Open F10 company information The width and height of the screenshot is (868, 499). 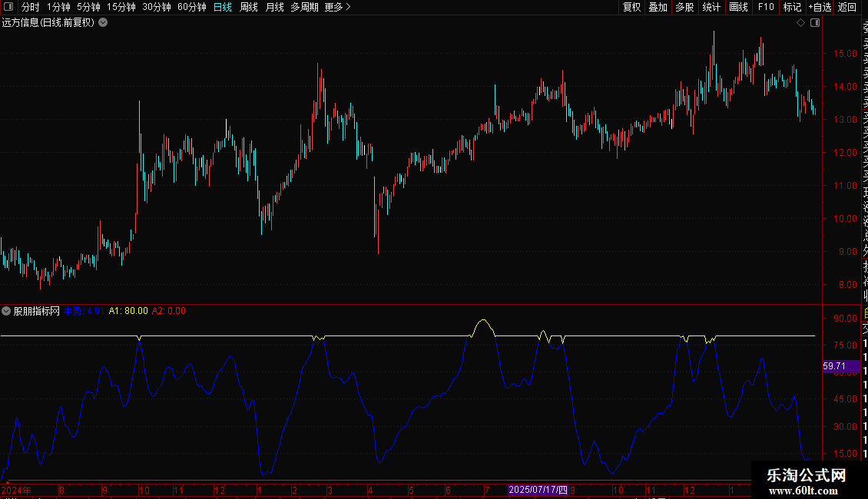pos(766,7)
